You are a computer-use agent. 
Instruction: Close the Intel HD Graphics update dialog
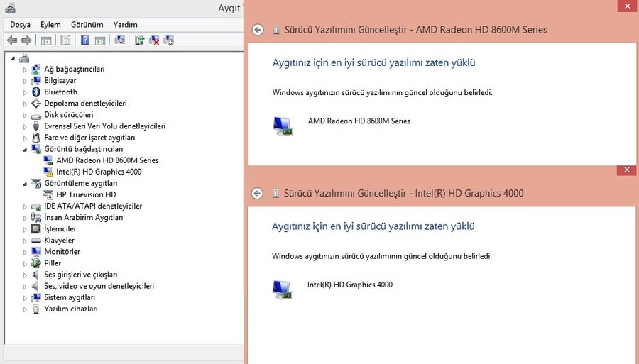coord(626,170)
